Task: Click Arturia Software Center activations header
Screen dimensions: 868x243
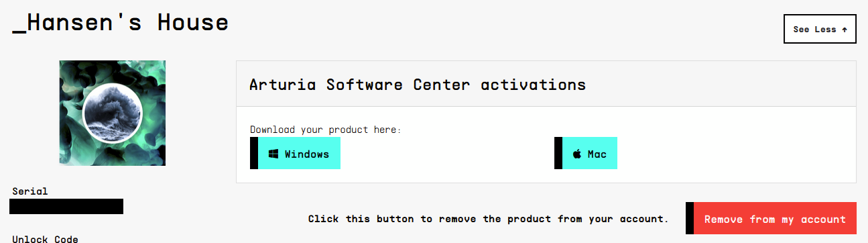Action: (418, 85)
